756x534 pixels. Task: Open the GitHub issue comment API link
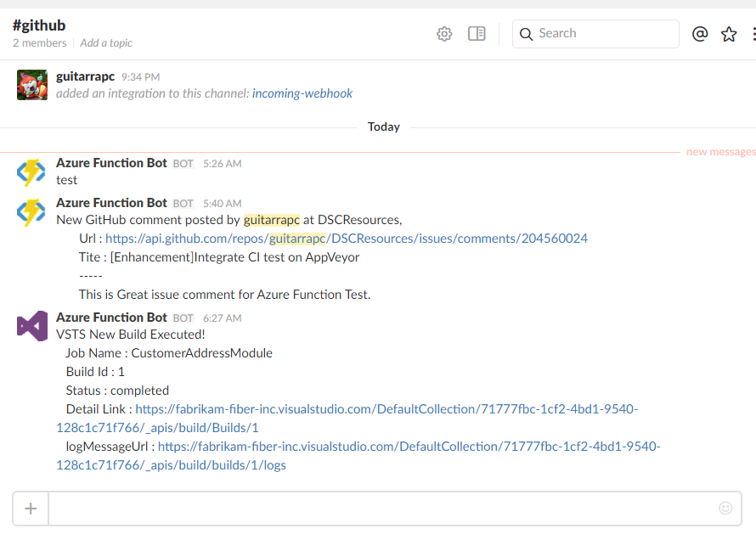pyautogui.click(x=347, y=239)
